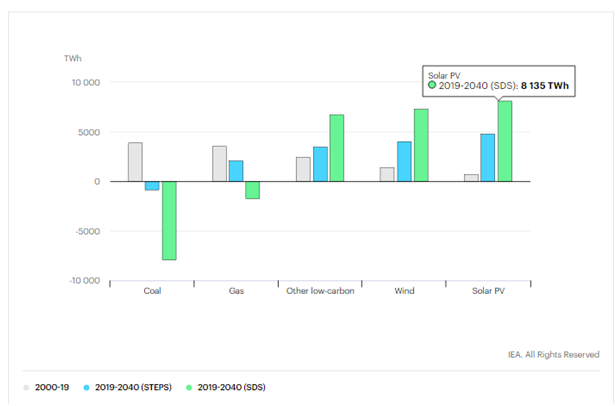Click the Other low-carbon axis label
This screenshot has width=616, height=406.
[x=320, y=290]
